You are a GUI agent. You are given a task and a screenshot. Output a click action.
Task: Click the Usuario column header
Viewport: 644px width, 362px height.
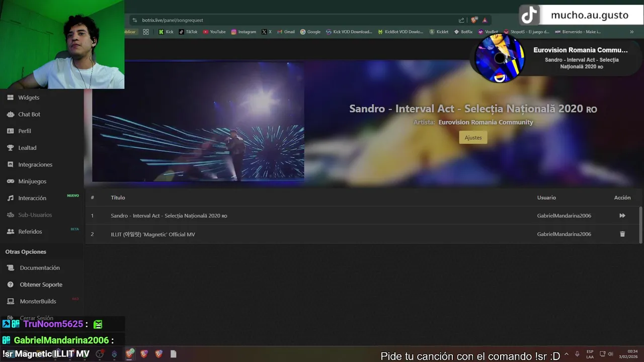[x=546, y=198]
